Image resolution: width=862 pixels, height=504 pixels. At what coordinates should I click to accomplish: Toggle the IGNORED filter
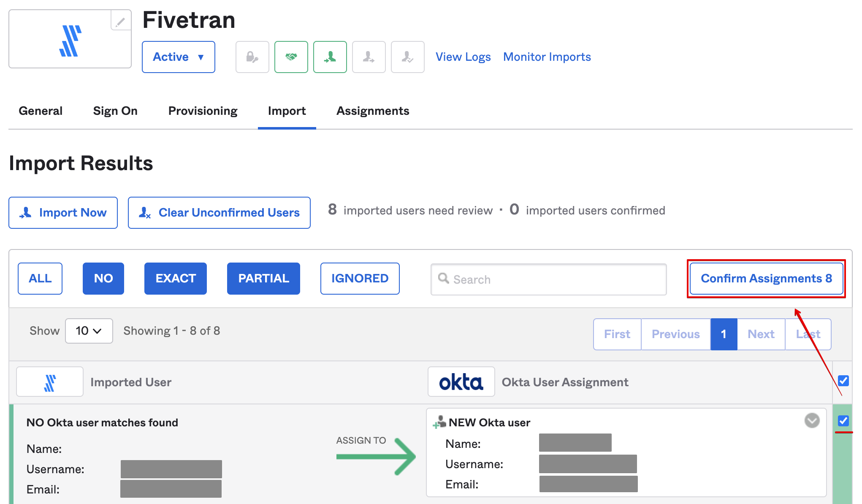360,279
